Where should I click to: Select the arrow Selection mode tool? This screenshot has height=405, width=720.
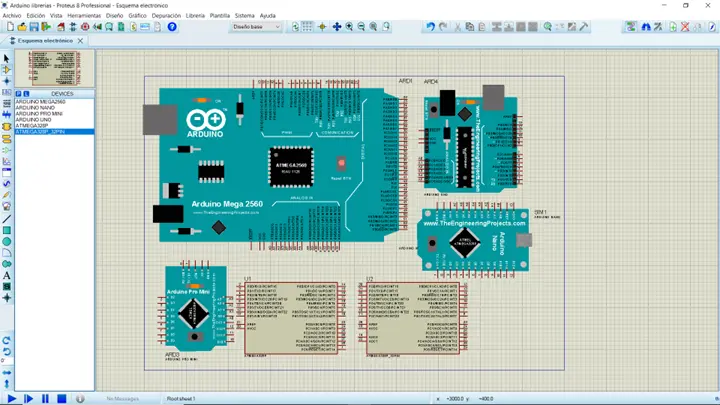point(6,59)
